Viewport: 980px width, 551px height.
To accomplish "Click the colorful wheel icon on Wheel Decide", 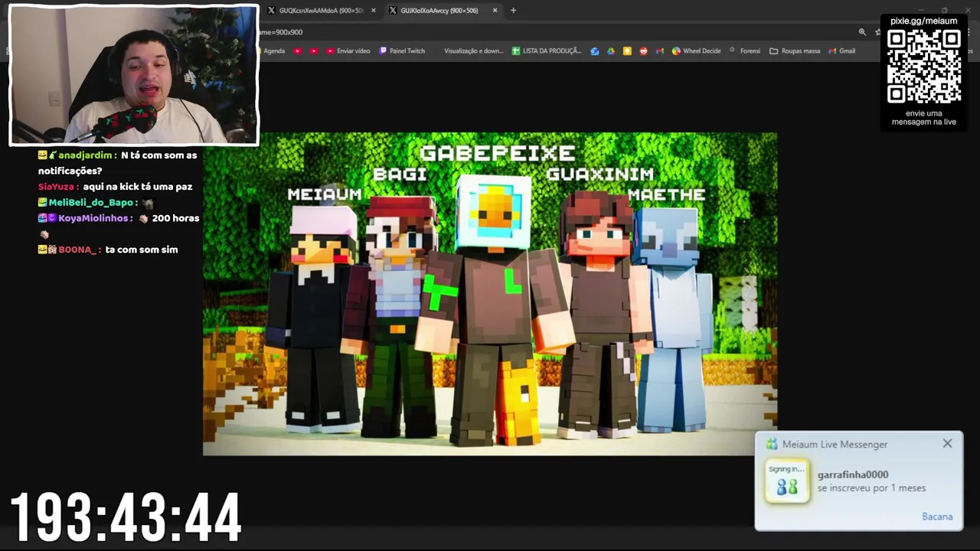I will pyautogui.click(x=676, y=51).
